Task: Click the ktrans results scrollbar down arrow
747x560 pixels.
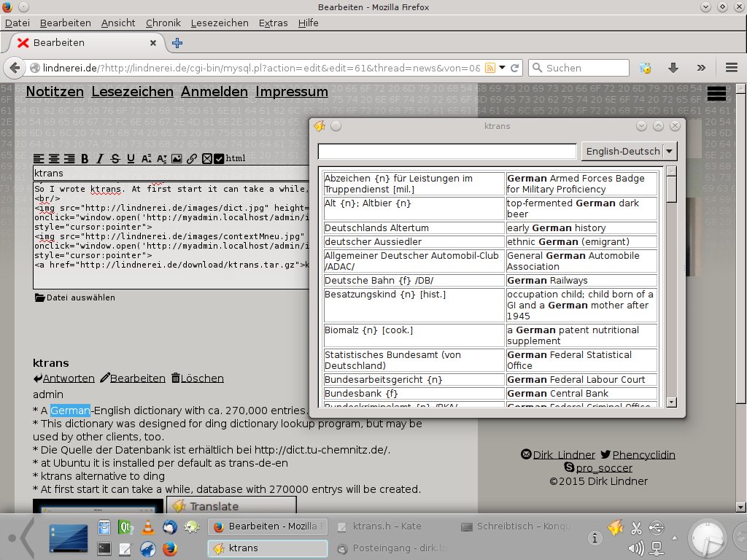Action: pos(671,402)
